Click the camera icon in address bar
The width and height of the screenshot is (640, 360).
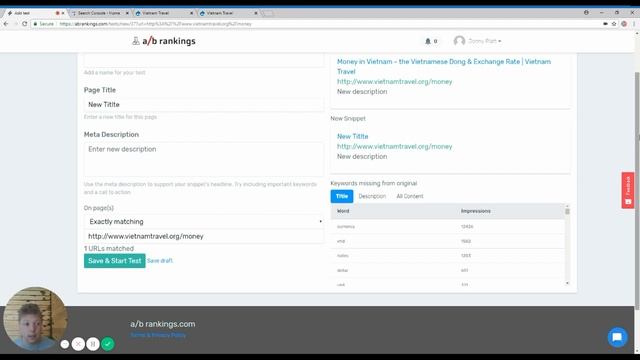pos(605,24)
